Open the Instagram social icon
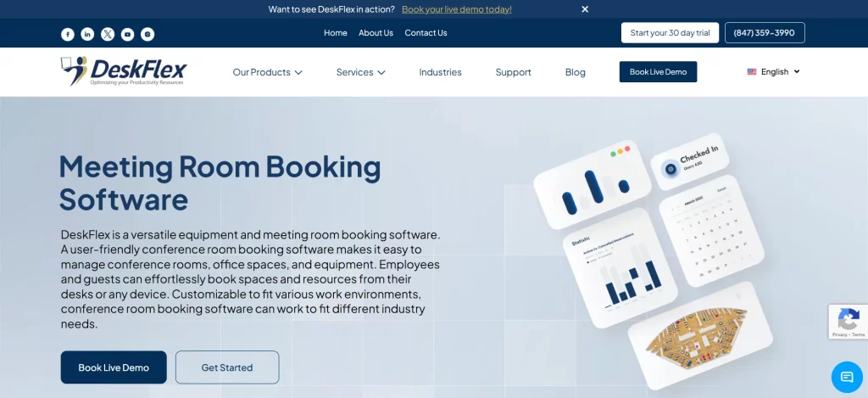Image resolution: width=868 pixels, height=398 pixels. pyautogui.click(x=147, y=34)
